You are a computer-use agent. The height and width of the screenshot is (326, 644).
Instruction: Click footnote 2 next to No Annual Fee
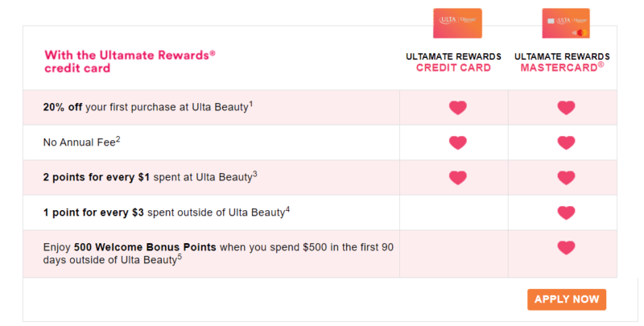pyautogui.click(x=118, y=139)
